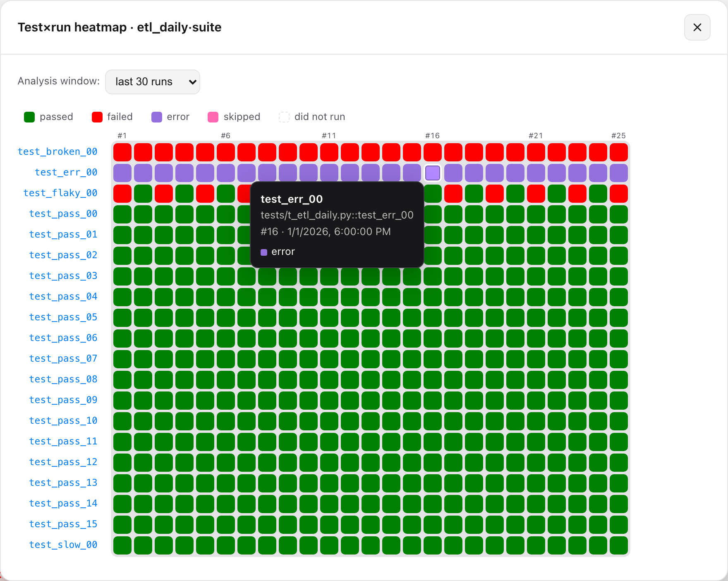Open the test_pass_06 test link
Viewport: 728px width, 581px height.
[63, 338]
